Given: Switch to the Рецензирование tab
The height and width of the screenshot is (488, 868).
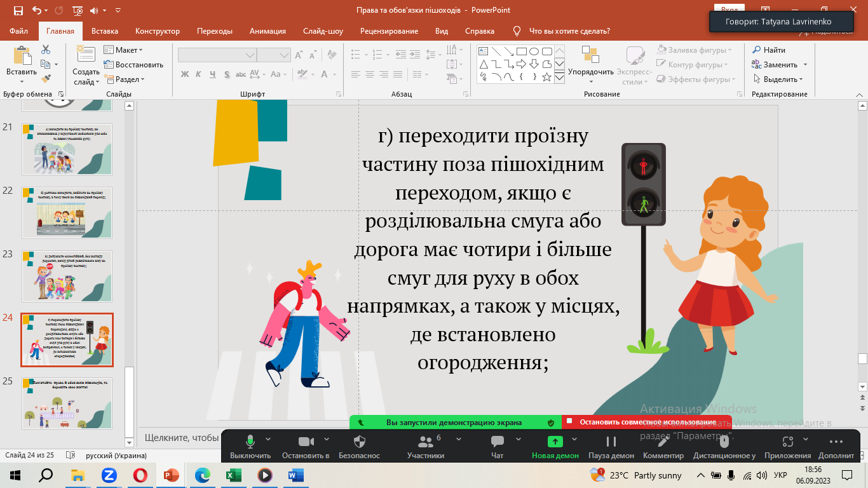Looking at the screenshot, I should click(x=389, y=31).
